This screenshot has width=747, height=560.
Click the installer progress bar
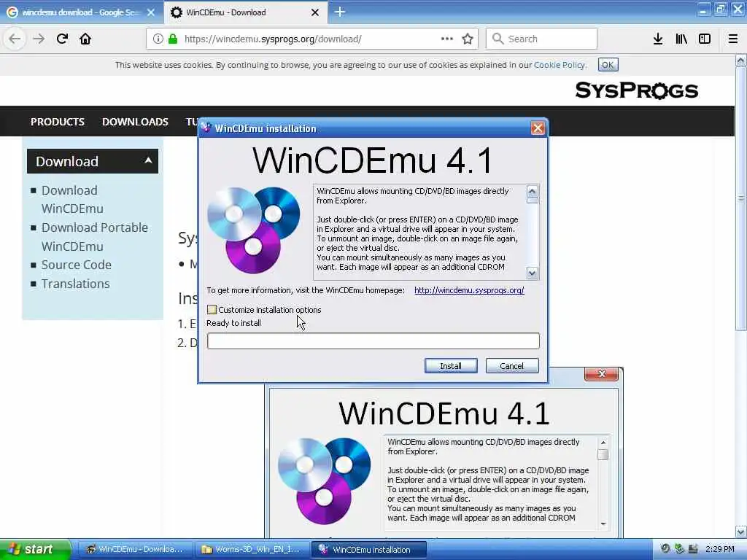(x=373, y=341)
